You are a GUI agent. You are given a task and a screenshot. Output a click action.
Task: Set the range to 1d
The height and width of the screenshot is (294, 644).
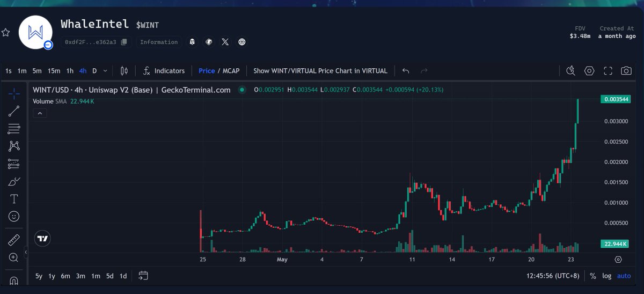click(123, 276)
